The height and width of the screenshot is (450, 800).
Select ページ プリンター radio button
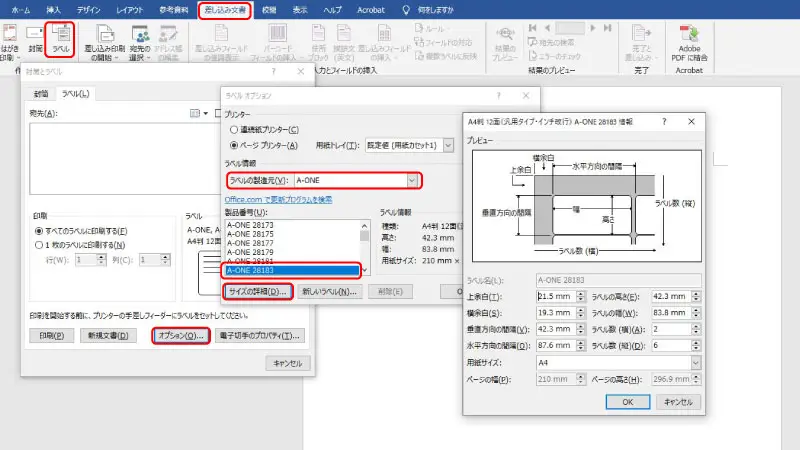(x=234, y=145)
